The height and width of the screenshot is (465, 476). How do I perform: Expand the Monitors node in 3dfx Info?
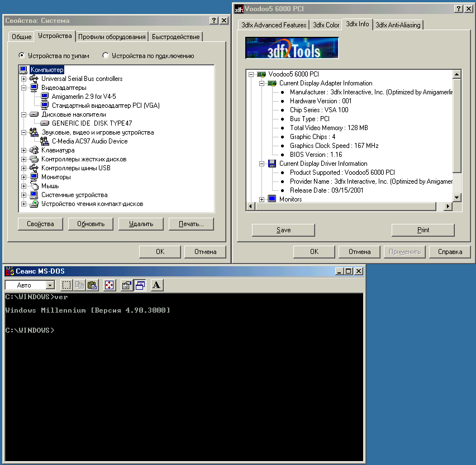pos(261,199)
